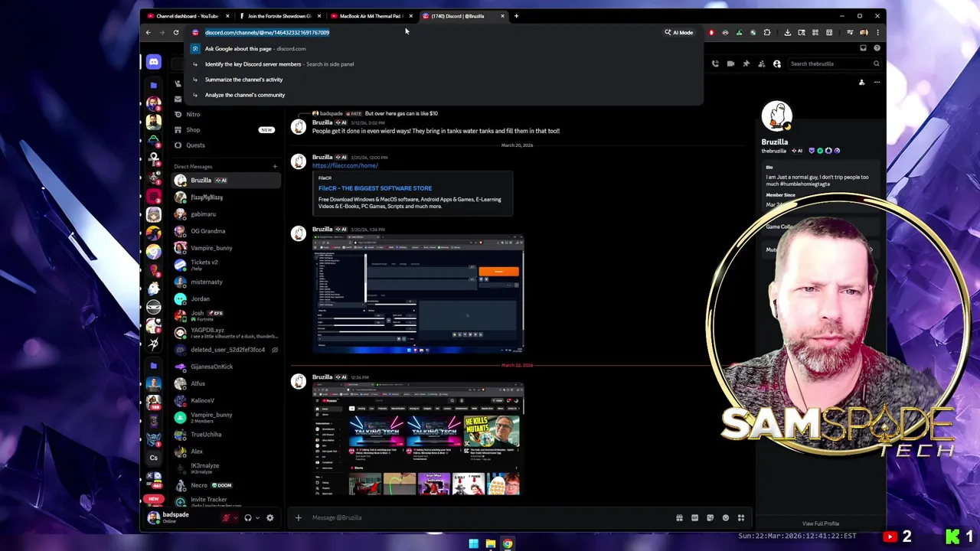Screen dimensions: 980x551
Task: Open DM with gabimaru
Action: [226, 214]
